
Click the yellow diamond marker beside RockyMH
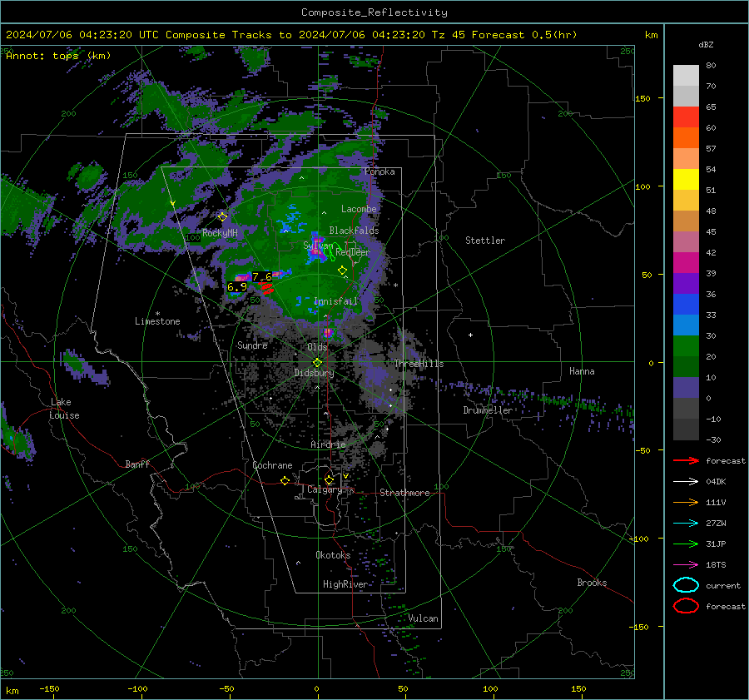222,217
